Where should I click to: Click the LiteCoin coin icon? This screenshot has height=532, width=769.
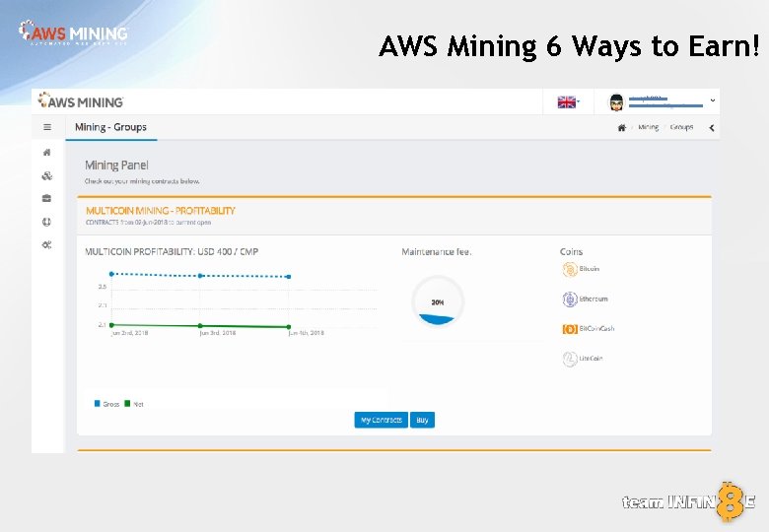(x=570, y=359)
